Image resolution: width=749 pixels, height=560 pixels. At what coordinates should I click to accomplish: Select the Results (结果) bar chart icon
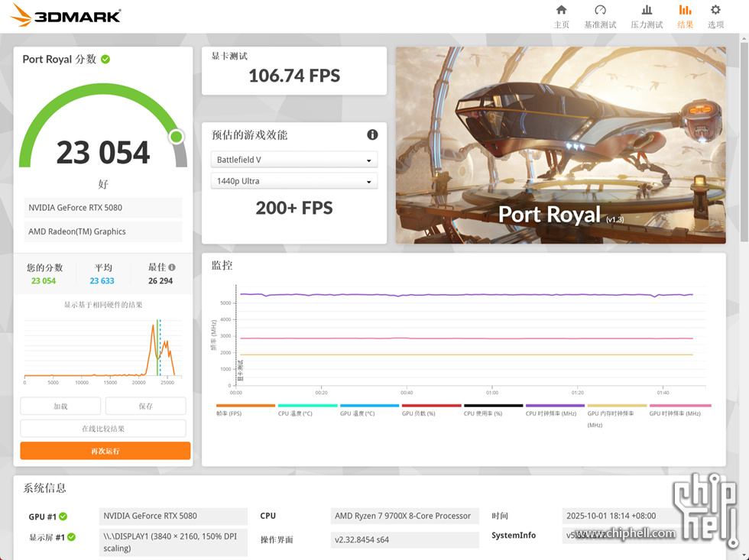click(685, 11)
